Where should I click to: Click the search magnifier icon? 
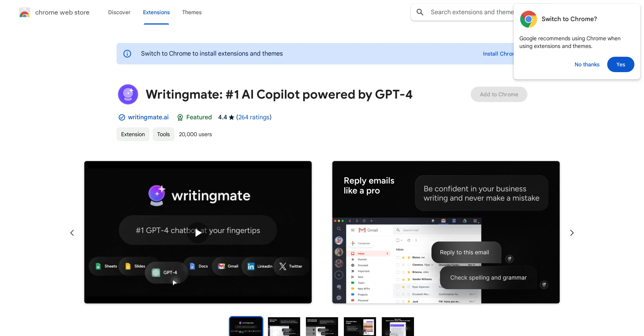pyautogui.click(x=420, y=12)
